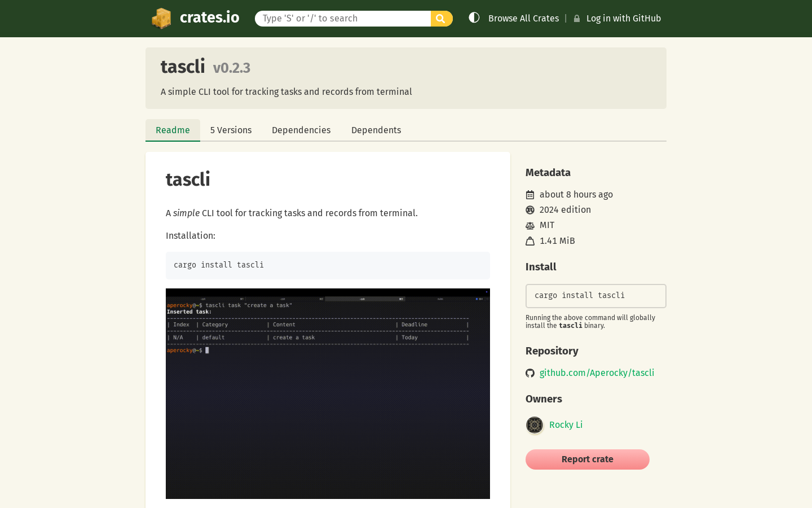Click the lock icon beside Log in
812x508 pixels.
tap(577, 19)
